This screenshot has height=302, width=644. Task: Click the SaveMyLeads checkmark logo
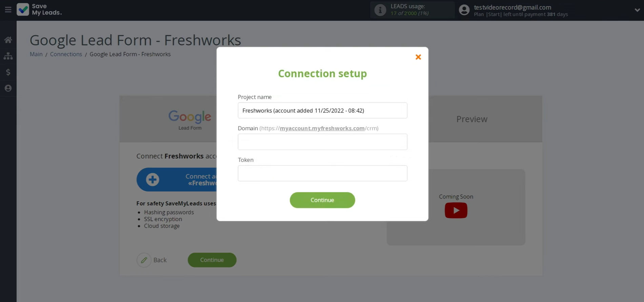click(x=23, y=10)
